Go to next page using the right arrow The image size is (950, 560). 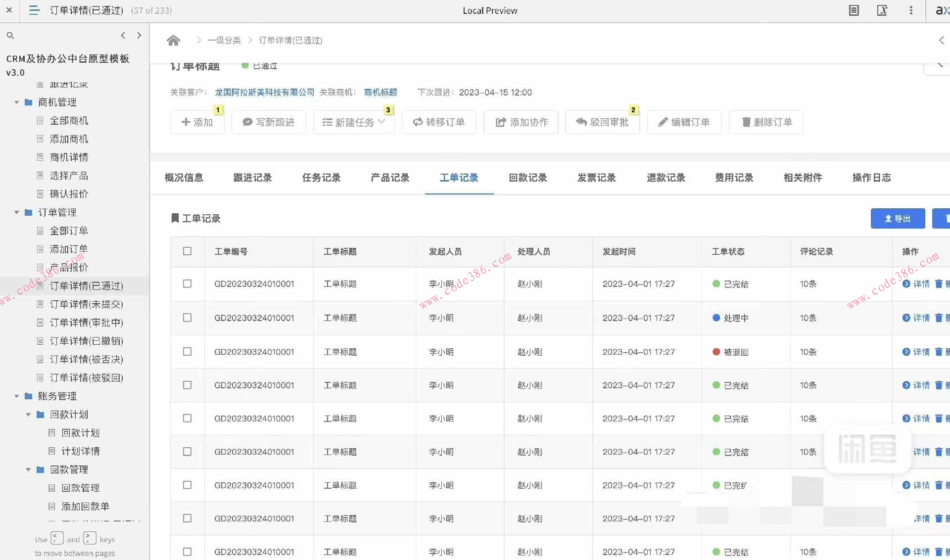(139, 35)
